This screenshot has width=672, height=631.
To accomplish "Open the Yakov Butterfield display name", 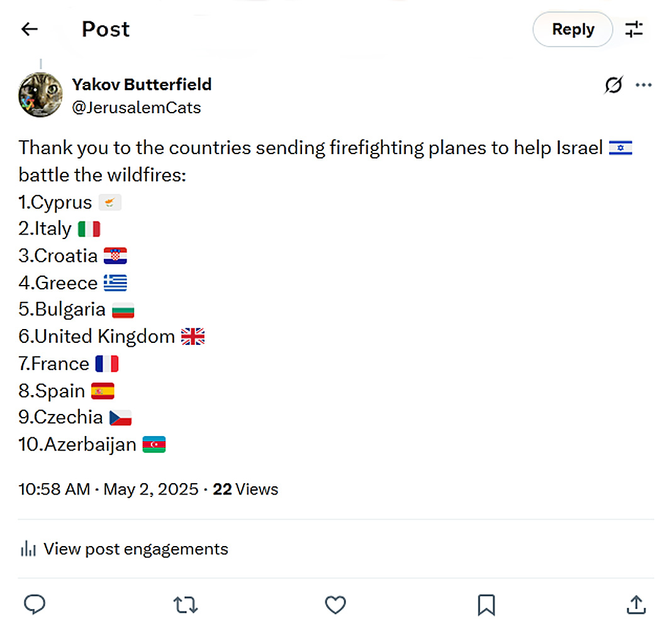I will (x=142, y=84).
